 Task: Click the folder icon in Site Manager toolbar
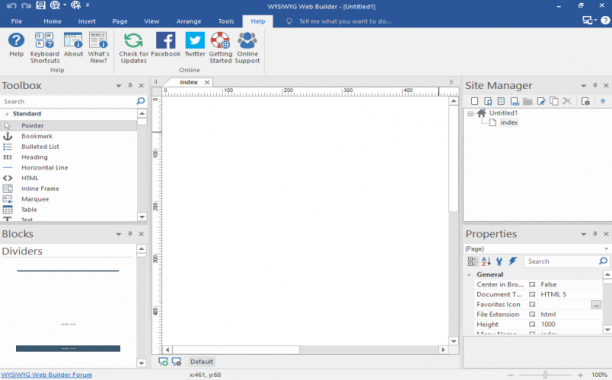[528, 101]
